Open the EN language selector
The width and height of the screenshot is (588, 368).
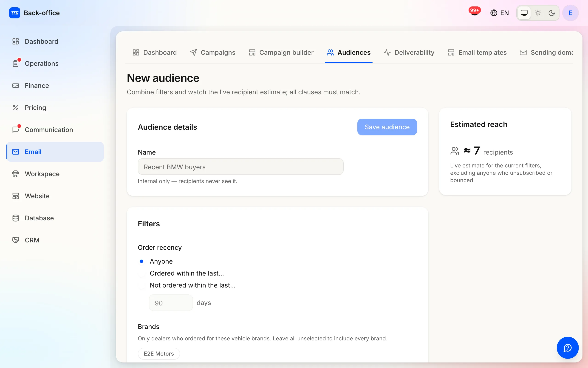(500, 13)
